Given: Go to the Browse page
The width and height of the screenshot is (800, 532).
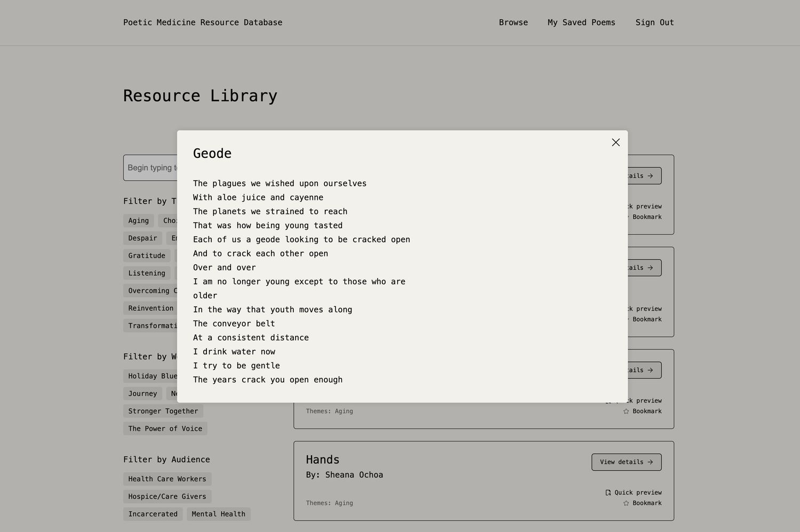Looking at the screenshot, I should pyautogui.click(x=513, y=22).
